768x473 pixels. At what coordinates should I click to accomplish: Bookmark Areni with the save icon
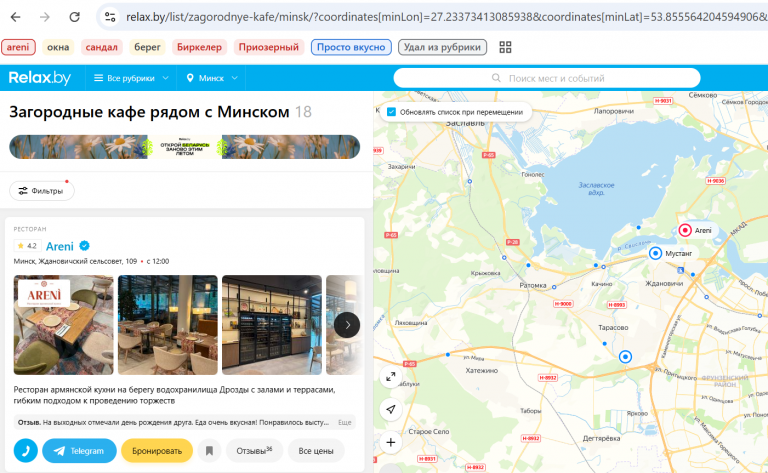click(209, 451)
